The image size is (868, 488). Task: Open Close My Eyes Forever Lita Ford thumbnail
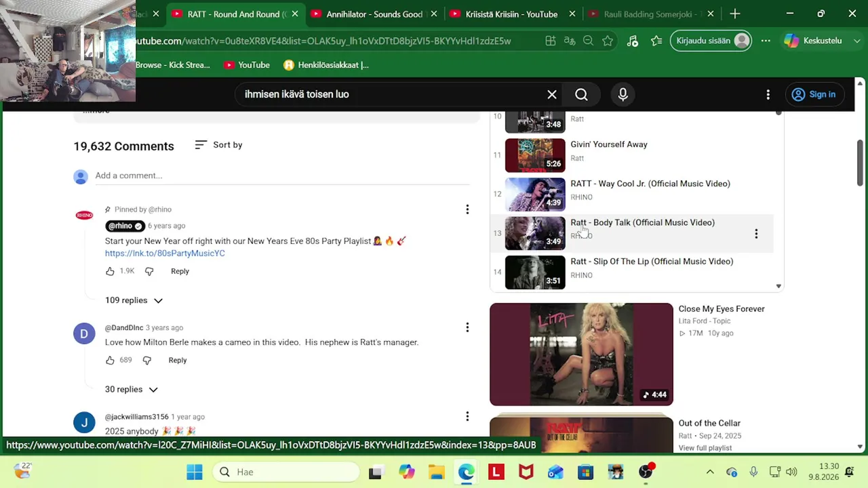581,354
